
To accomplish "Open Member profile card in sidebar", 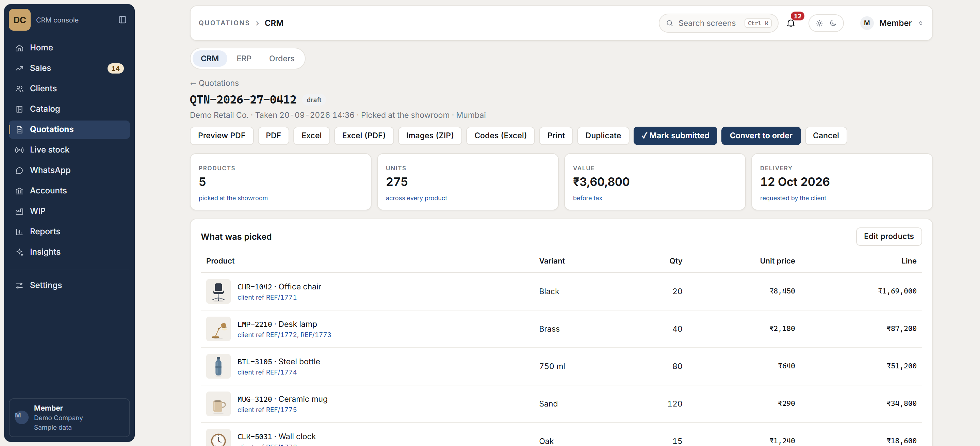I will pos(69,418).
